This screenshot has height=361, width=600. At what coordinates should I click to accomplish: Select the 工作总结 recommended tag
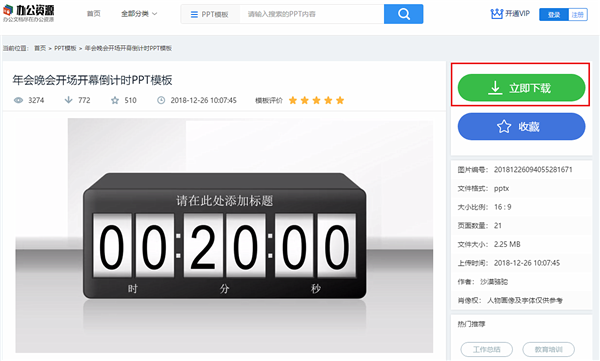[486, 349]
